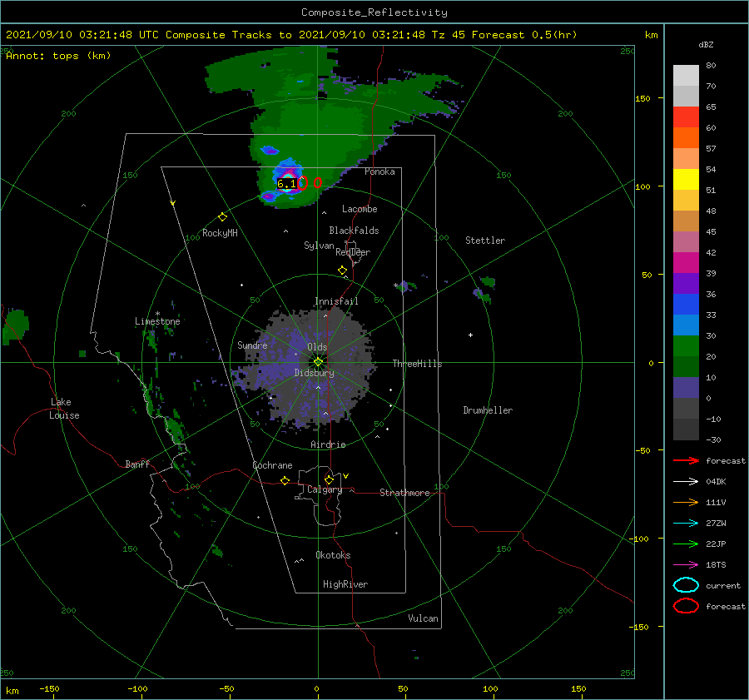Click the dBZ scale heading

coord(706,44)
